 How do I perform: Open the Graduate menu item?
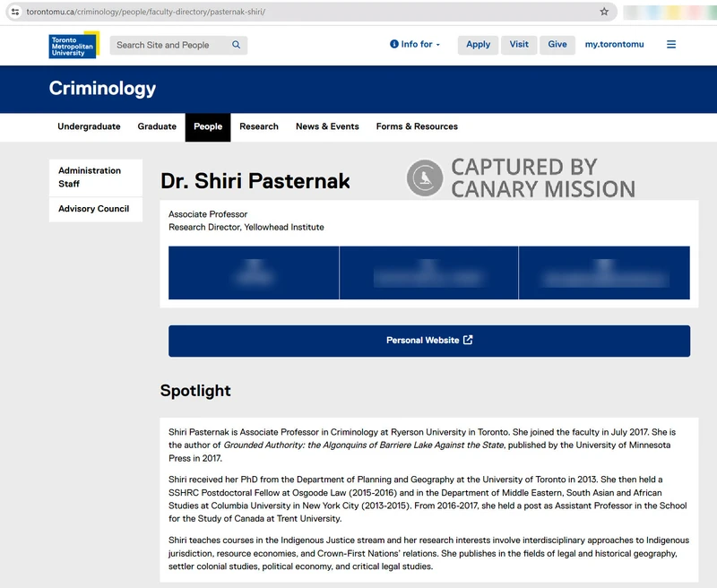click(x=157, y=126)
